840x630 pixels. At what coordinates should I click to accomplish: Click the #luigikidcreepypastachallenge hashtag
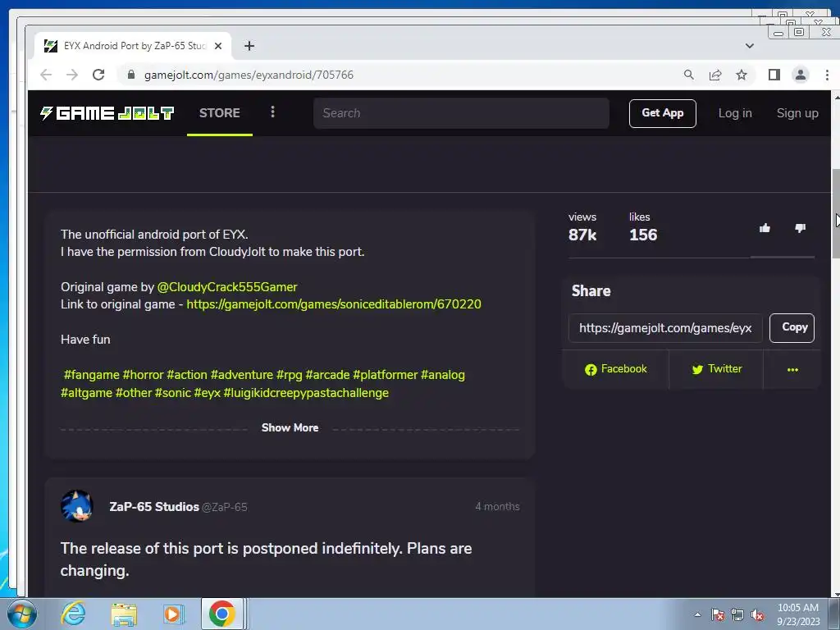pyautogui.click(x=306, y=393)
